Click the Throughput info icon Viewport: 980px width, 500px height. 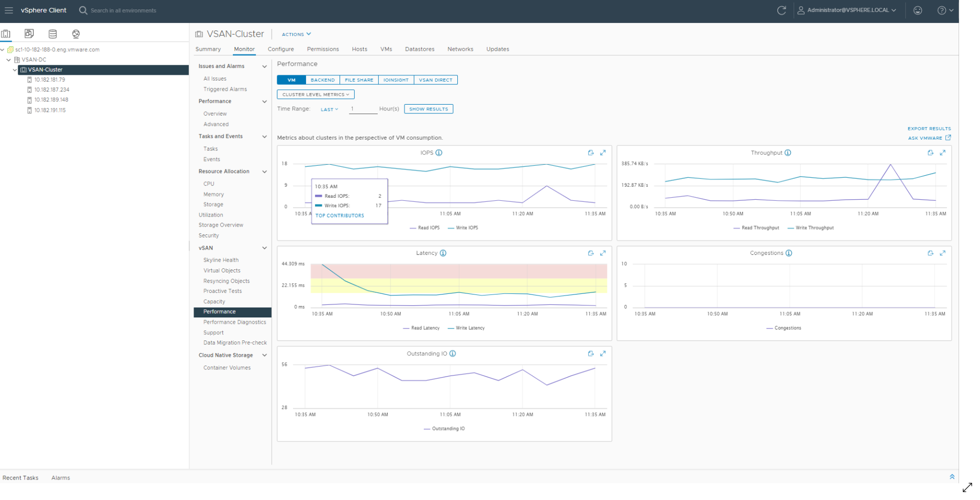[x=788, y=153]
